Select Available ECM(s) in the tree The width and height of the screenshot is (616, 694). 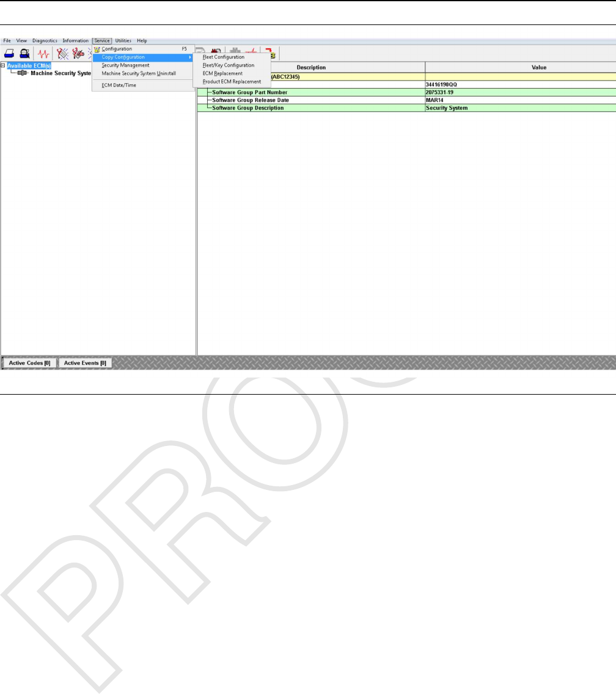pyautogui.click(x=29, y=66)
